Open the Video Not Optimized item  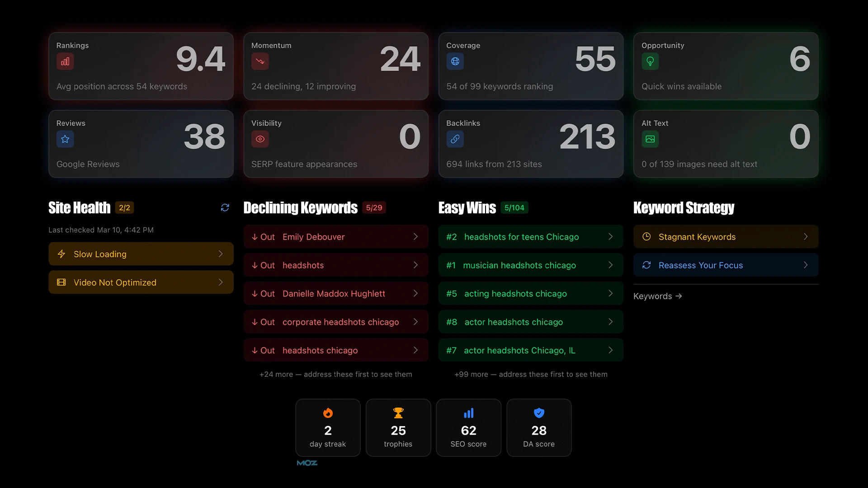[141, 282]
